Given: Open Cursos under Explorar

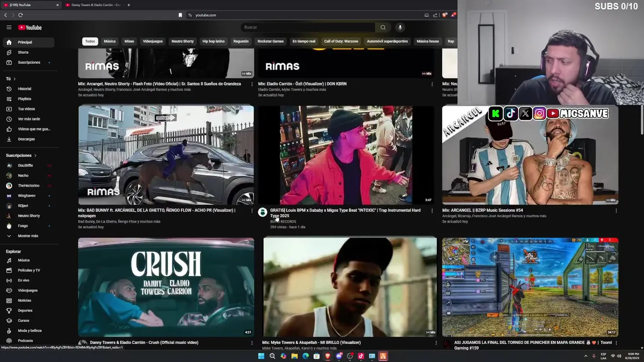Looking at the screenshot, I should [28, 320].
